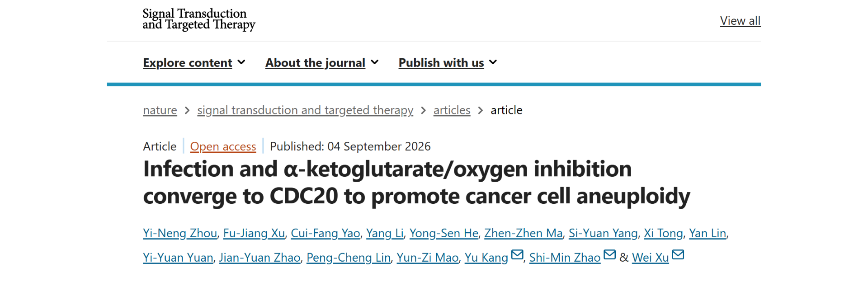Click the mail icon after Wei Xu
The width and height of the screenshot is (868, 282).
click(x=678, y=255)
